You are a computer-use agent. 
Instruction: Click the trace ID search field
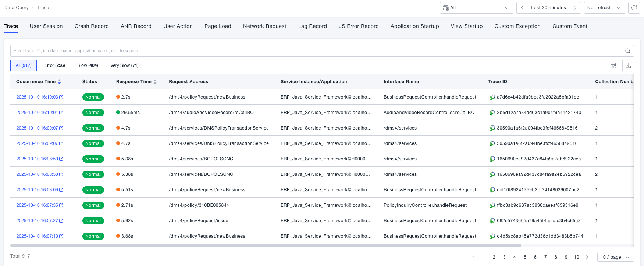[316, 51]
